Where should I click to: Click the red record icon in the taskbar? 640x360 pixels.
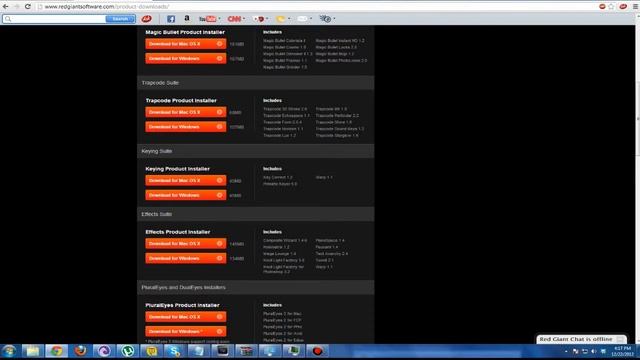coord(317,351)
